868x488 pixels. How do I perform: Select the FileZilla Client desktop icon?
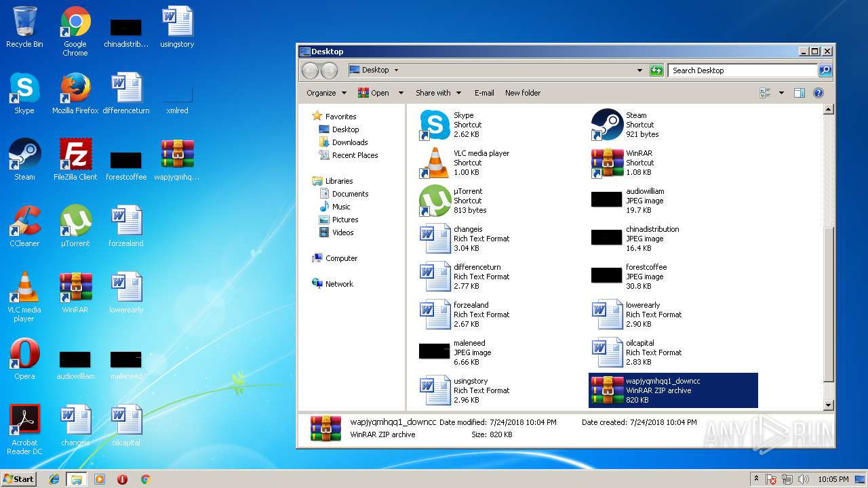[x=75, y=161]
